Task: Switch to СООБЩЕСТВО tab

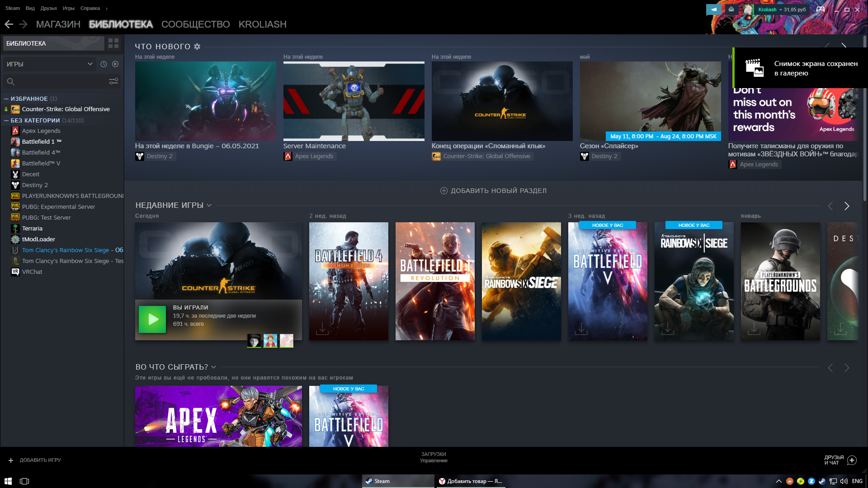Action: tap(195, 24)
